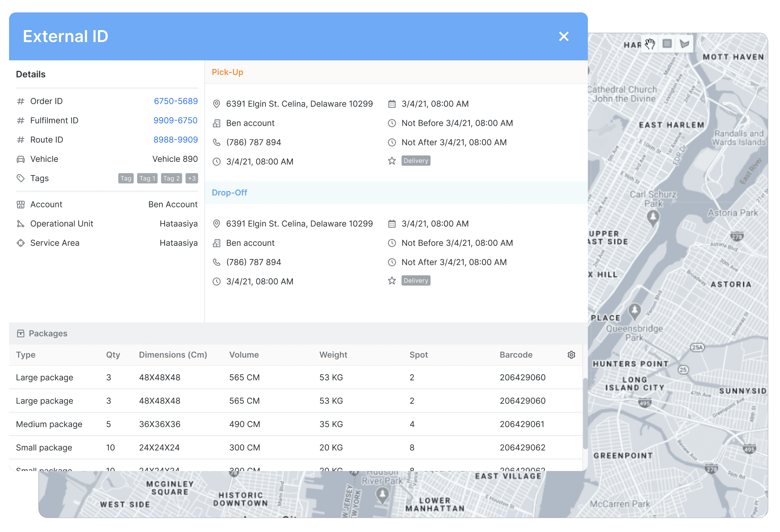Image resolution: width=780 pixels, height=532 pixels.
Task: Open packages table column settings gear
Action: coord(571,355)
